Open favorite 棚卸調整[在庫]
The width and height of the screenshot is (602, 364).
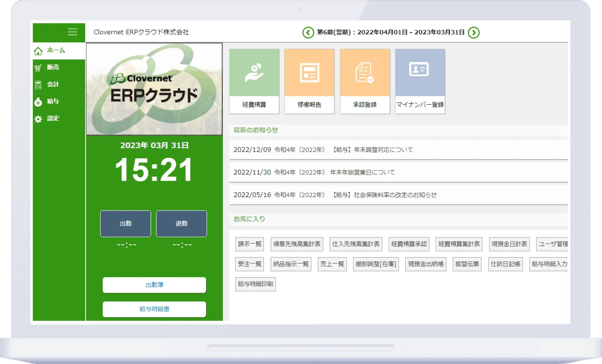click(376, 264)
